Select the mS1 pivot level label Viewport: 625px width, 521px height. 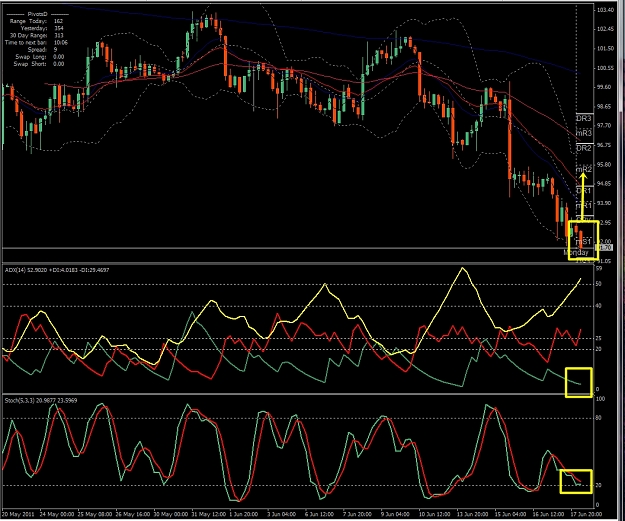point(583,242)
